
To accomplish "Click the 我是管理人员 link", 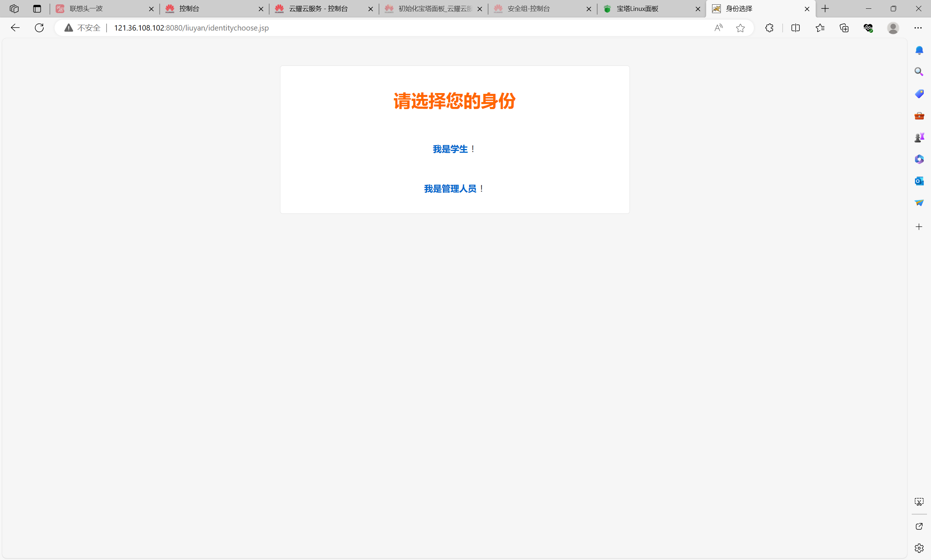I will pos(450,189).
